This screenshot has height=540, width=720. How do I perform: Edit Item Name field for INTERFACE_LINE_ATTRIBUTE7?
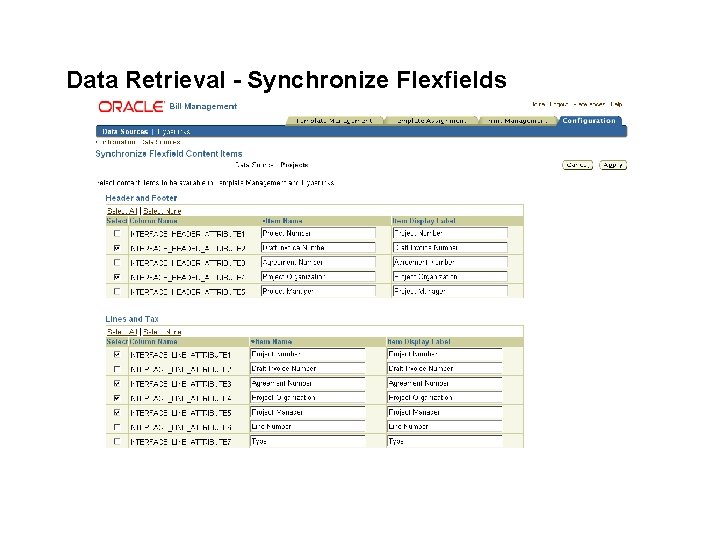pyautogui.click(x=308, y=441)
